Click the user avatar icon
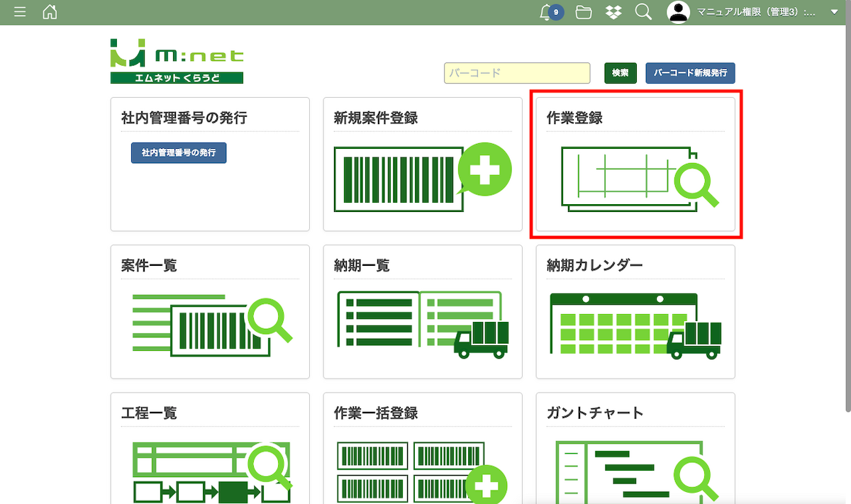The width and height of the screenshot is (851, 504). pyautogui.click(x=679, y=12)
